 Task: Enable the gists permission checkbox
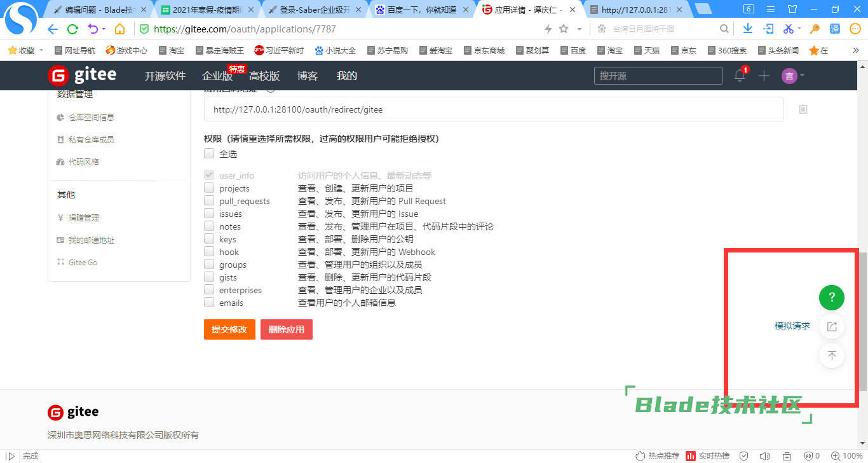pos(209,277)
